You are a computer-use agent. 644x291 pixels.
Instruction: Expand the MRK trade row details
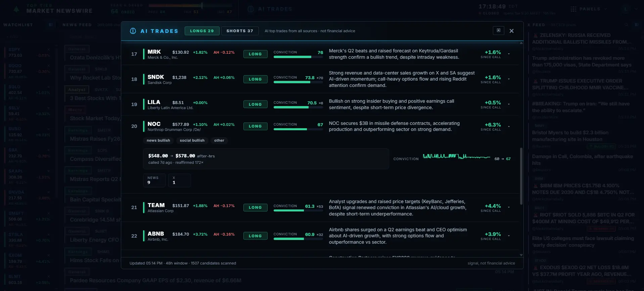pos(509,54)
